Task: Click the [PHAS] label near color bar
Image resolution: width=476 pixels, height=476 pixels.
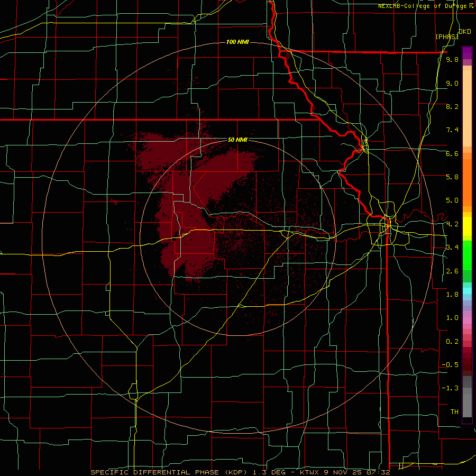Action: (447, 36)
